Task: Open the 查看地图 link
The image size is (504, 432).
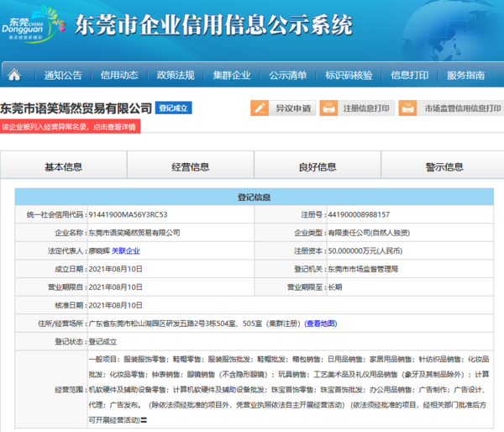Action: [x=321, y=324]
